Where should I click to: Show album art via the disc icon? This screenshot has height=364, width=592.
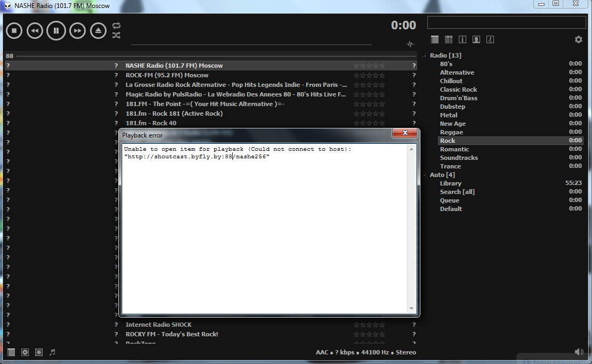coord(25,352)
